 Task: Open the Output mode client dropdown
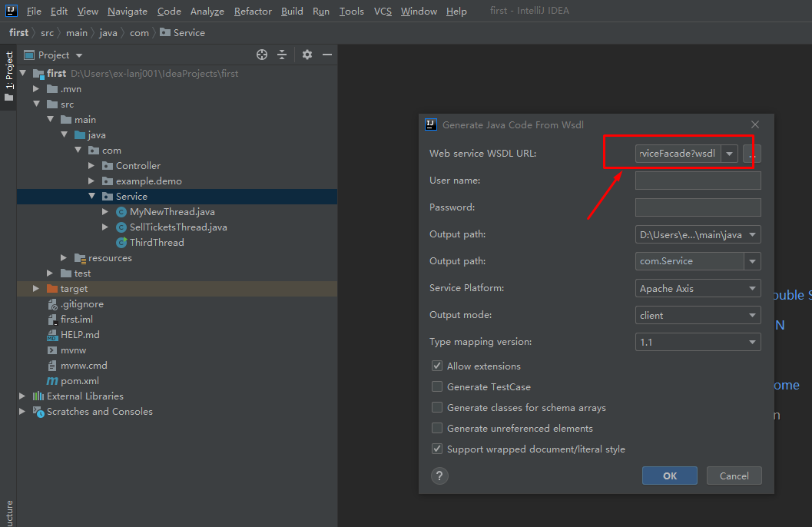tap(752, 315)
